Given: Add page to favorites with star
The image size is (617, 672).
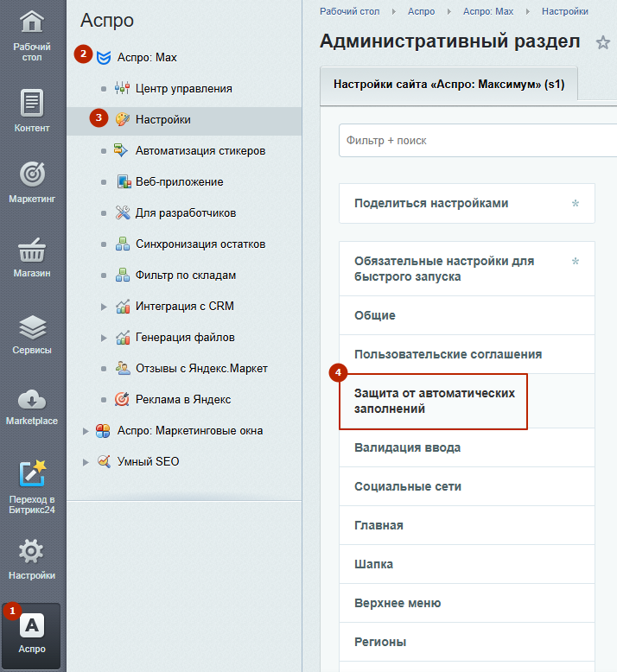Looking at the screenshot, I should 602,42.
